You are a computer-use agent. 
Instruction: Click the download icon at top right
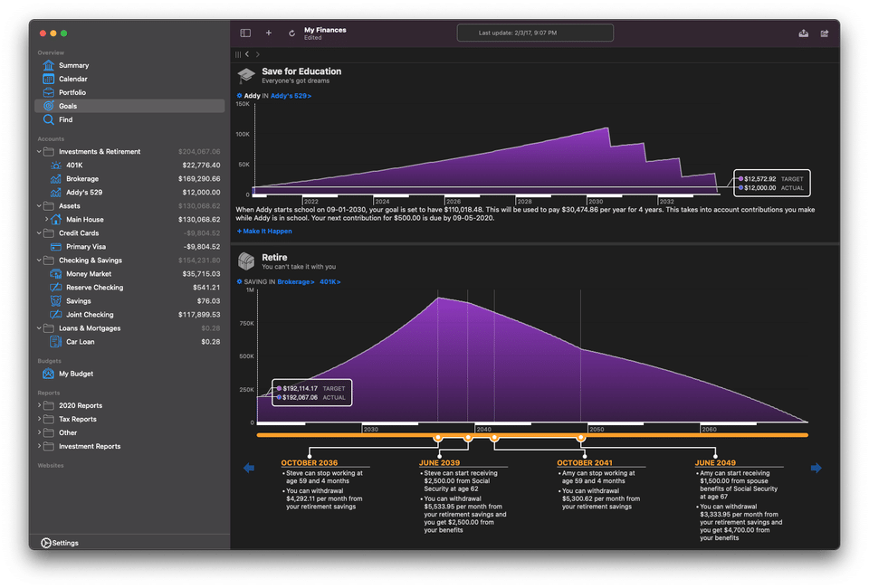pos(803,33)
